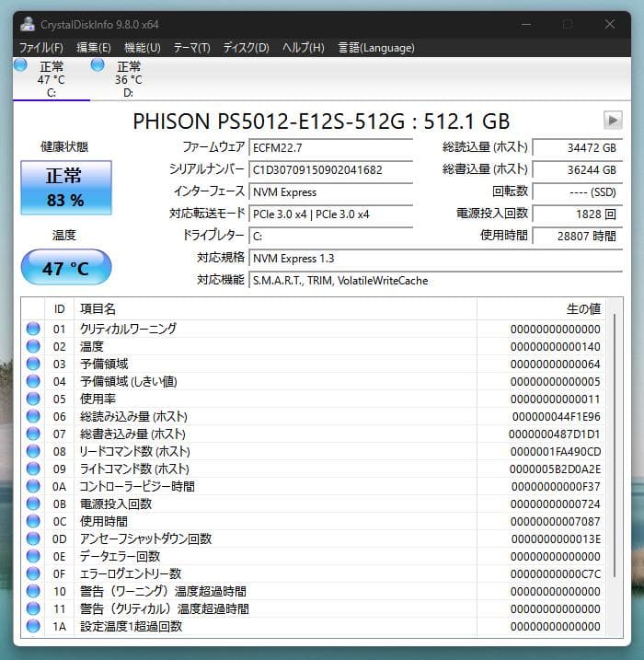
Task: Open the 編集(E) menu
Action: click(94, 48)
